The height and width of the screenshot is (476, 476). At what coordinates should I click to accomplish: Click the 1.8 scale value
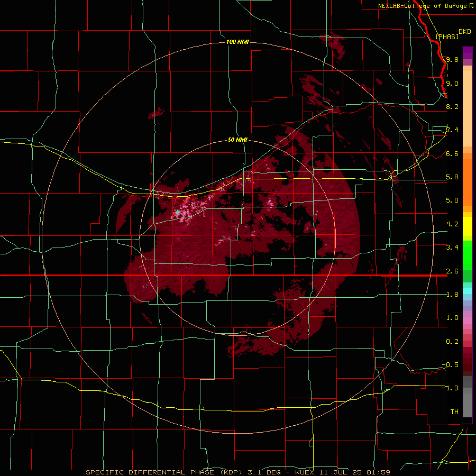pos(452,295)
